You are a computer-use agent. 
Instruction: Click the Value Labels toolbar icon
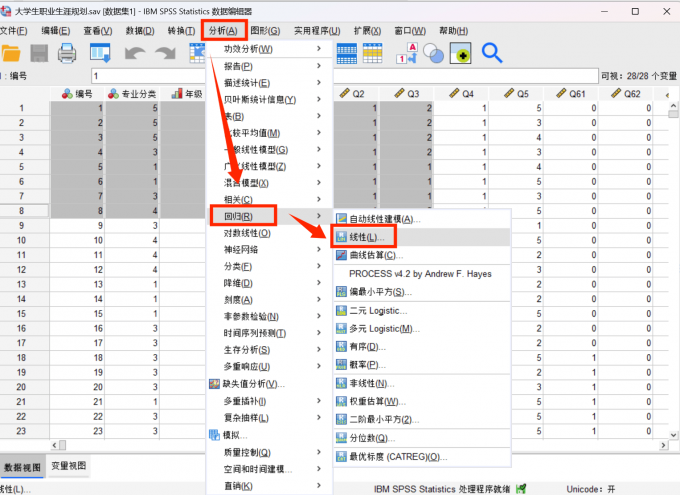coord(407,53)
